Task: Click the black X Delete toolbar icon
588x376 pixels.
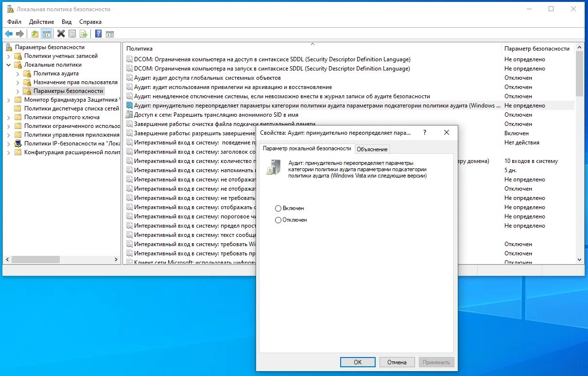Action: pyautogui.click(x=61, y=34)
